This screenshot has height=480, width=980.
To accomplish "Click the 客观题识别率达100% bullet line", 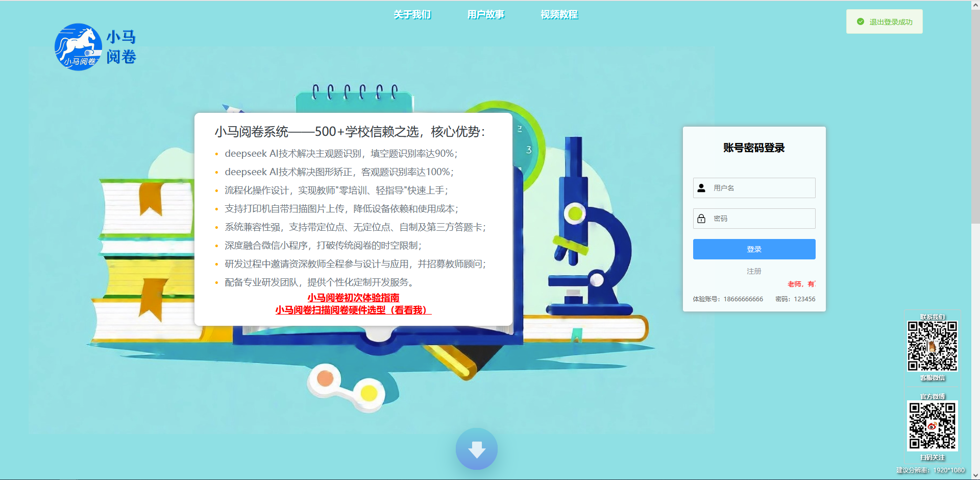I will [339, 172].
